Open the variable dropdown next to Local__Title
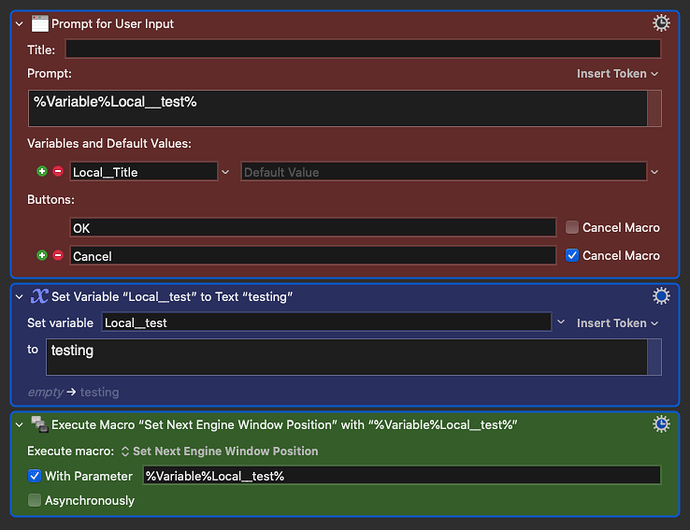The image size is (690, 530). 225,172
